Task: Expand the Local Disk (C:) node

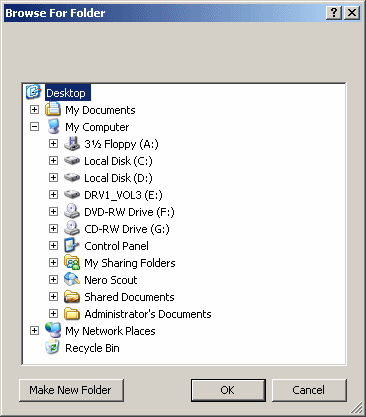Action: click(53, 161)
